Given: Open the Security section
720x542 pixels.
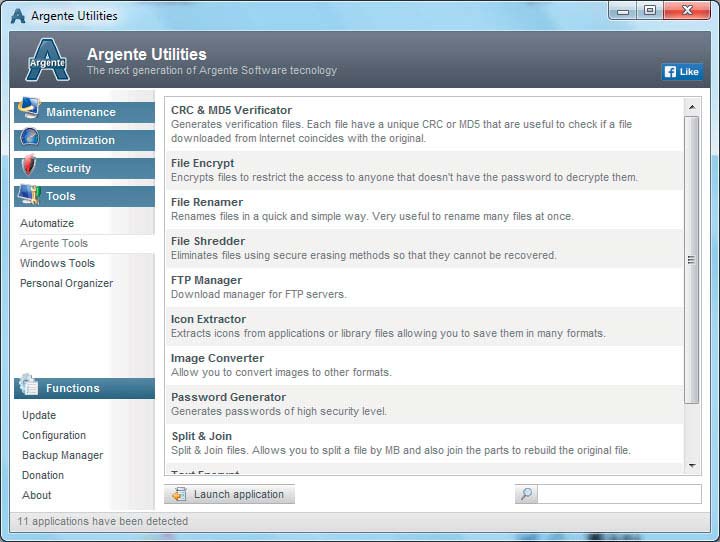Looking at the screenshot, I should 84,168.
